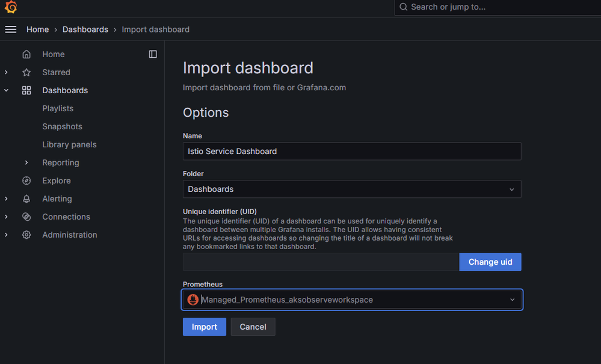This screenshot has height=364, width=601.
Task: Click the Administration gear icon
Action: (26, 235)
